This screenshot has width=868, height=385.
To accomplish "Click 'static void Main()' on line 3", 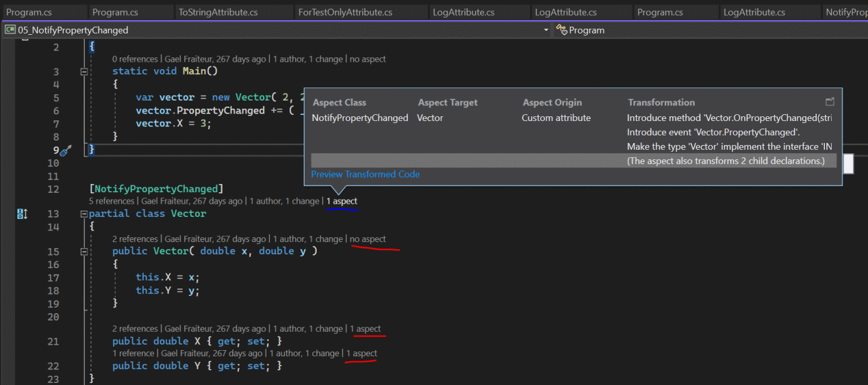I will (165, 71).
